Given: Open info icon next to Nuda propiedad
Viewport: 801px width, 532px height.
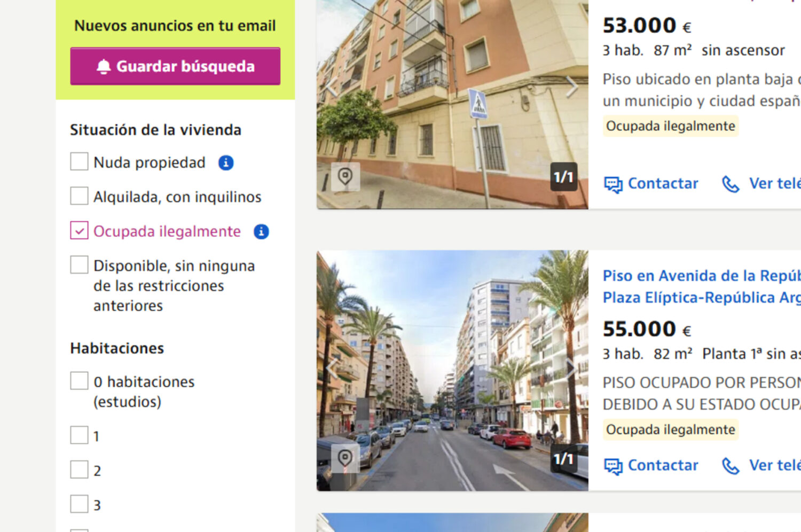Looking at the screenshot, I should [x=226, y=162].
